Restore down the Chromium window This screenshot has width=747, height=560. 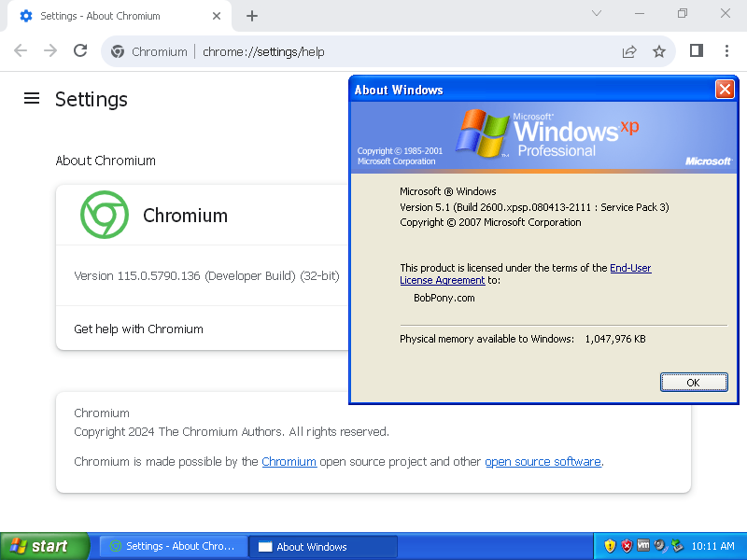(x=683, y=13)
